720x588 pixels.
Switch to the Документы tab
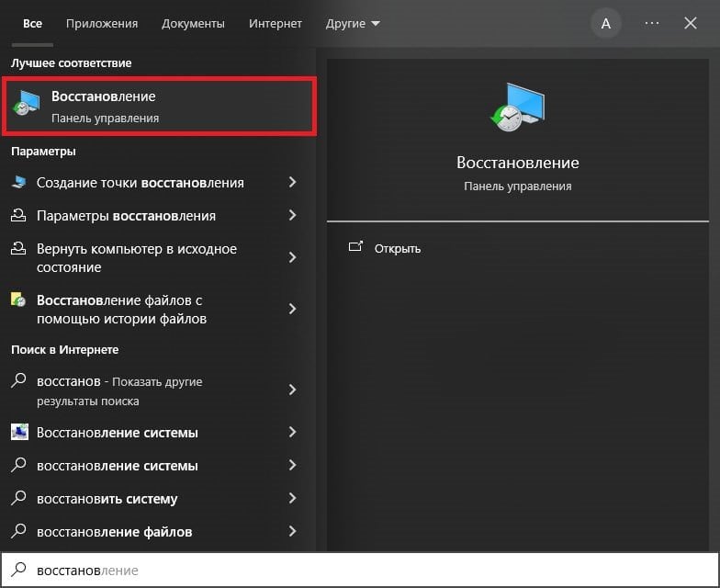point(193,24)
